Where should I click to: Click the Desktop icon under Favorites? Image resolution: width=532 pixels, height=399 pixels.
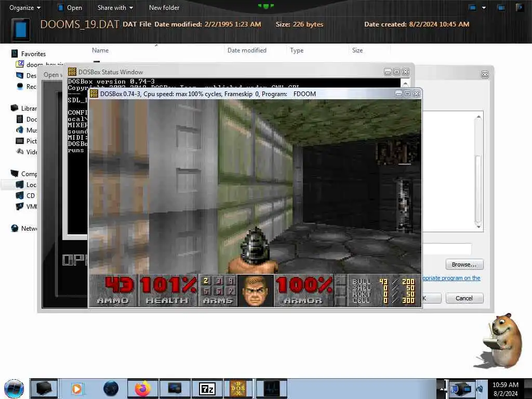click(20, 75)
